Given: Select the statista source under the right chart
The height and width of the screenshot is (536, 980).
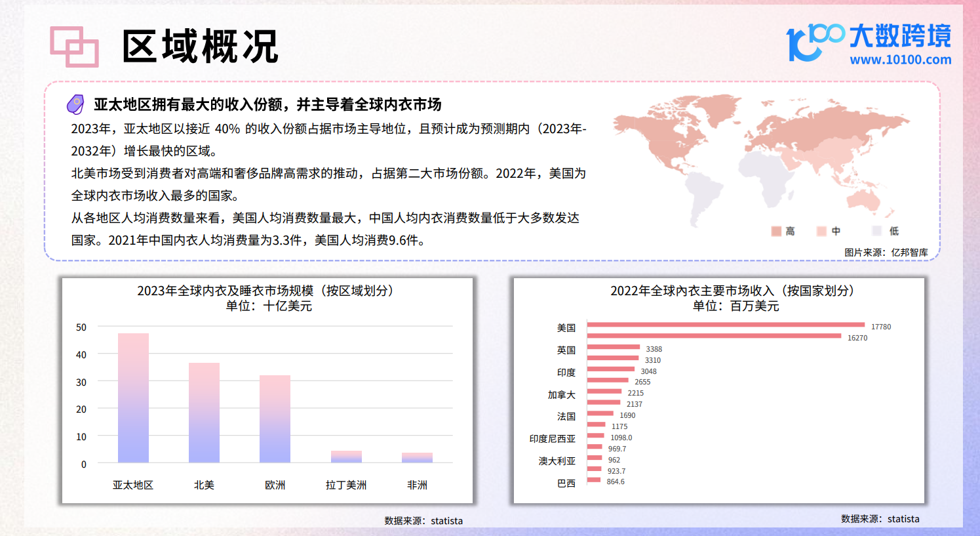Looking at the screenshot, I should (880, 519).
